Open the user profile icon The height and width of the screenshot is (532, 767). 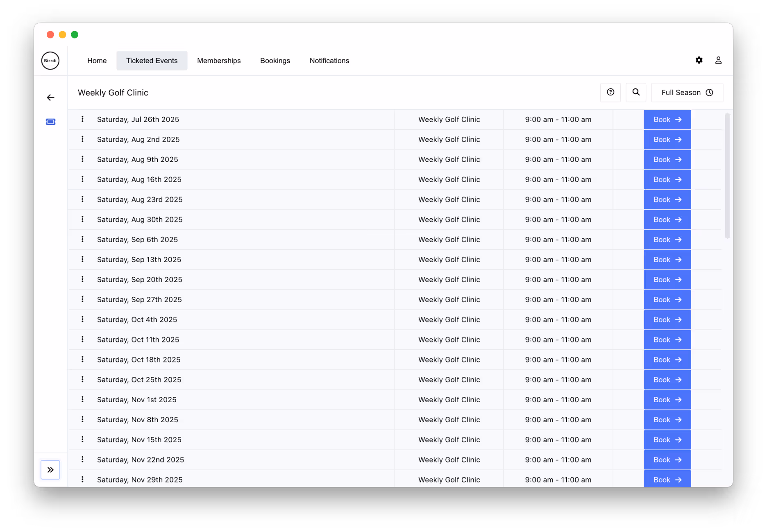coord(718,60)
